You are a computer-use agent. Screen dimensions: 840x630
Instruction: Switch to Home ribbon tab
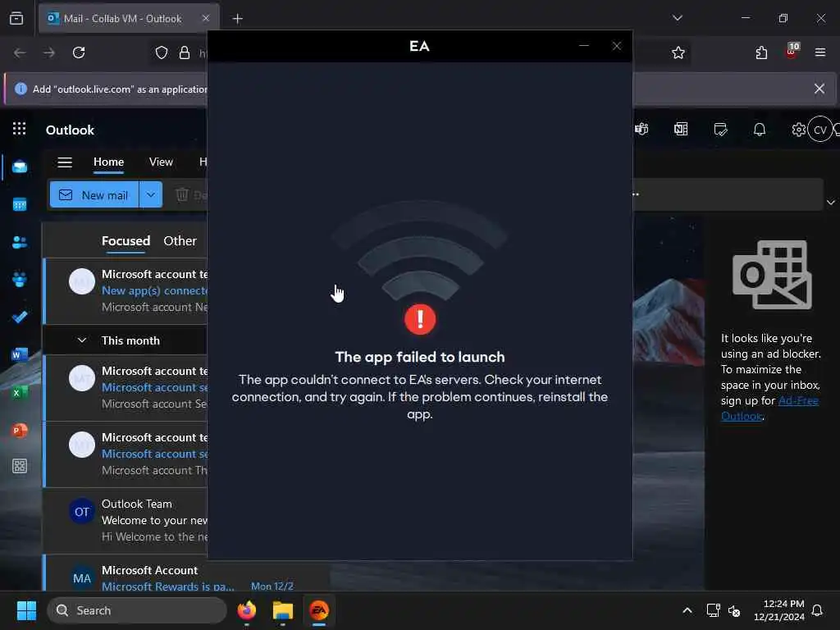pyautogui.click(x=109, y=162)
